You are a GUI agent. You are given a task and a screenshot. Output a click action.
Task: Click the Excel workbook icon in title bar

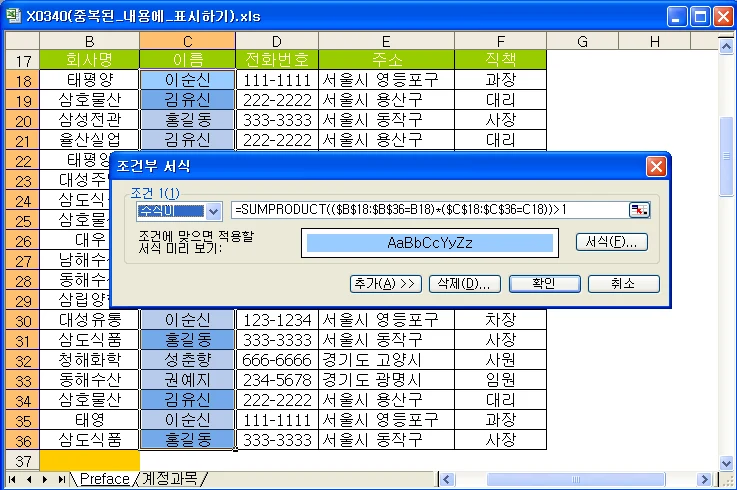point(13,16)
